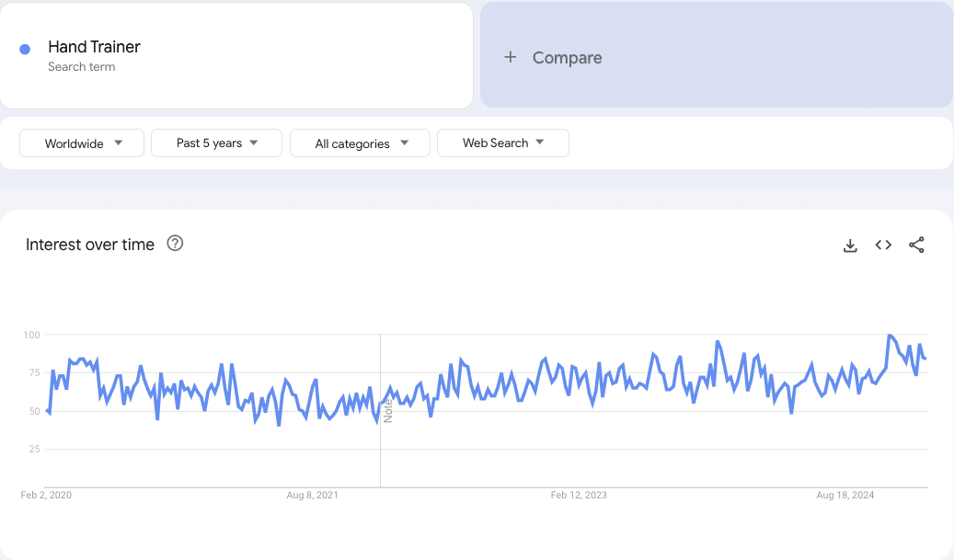Open the Worldwide region dropdown
This screenshot has width=954, height=560.
click(82, 143)
